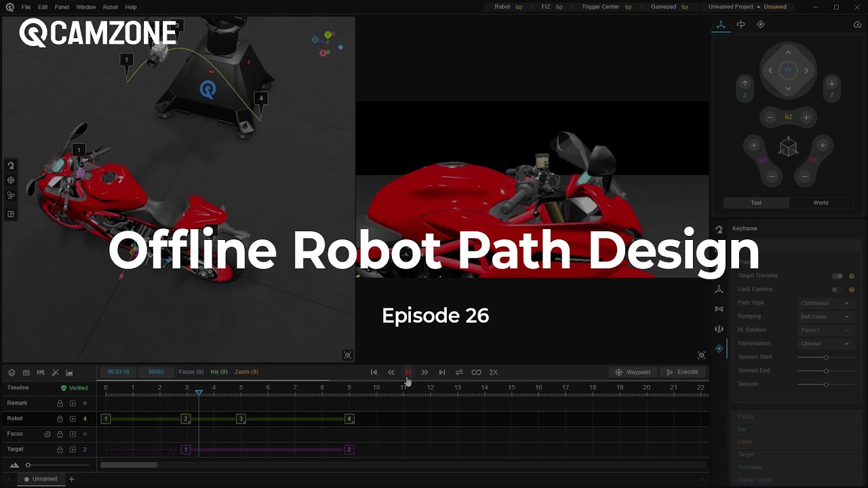Open the File menu
The image size is (868, 488).
(x=26, y=7)
